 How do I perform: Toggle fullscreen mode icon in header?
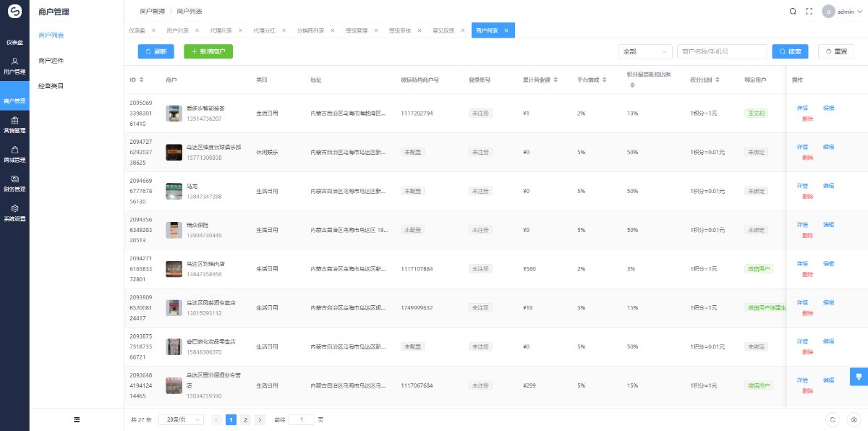point(809,12)
